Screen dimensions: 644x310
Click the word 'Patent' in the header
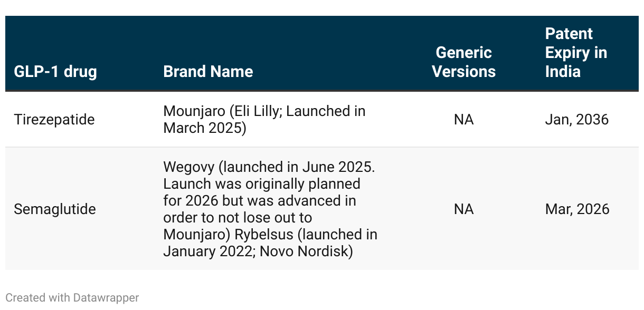click(569, 34)
